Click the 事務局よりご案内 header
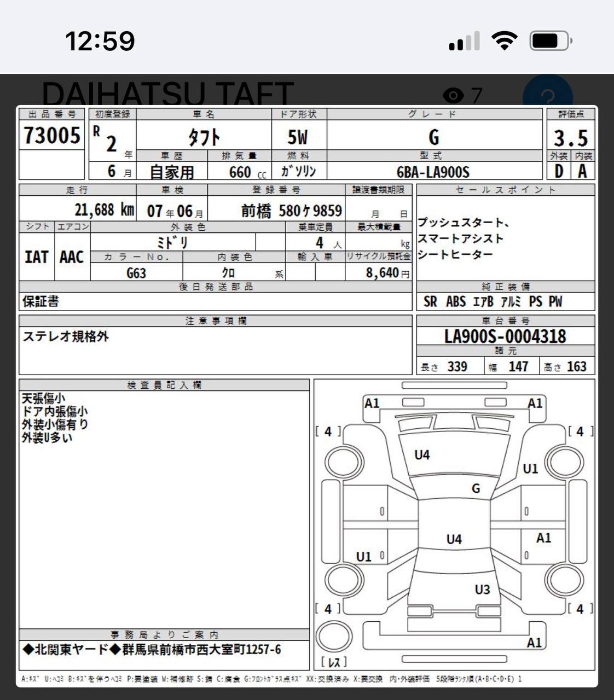This screenshot has height=700, width=614. pyautogui.click(x=164, y=635)
